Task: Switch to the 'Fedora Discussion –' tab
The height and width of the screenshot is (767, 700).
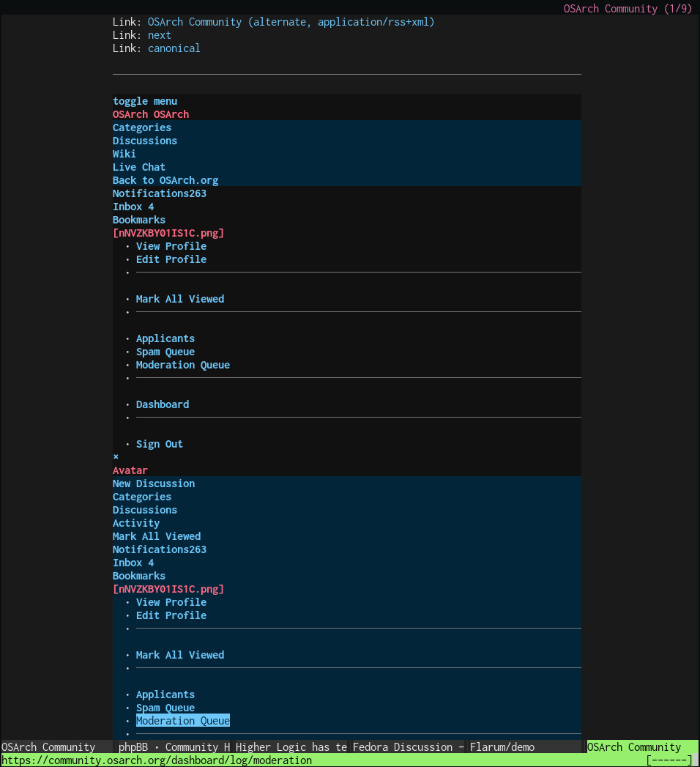Action: click(409, 747)
